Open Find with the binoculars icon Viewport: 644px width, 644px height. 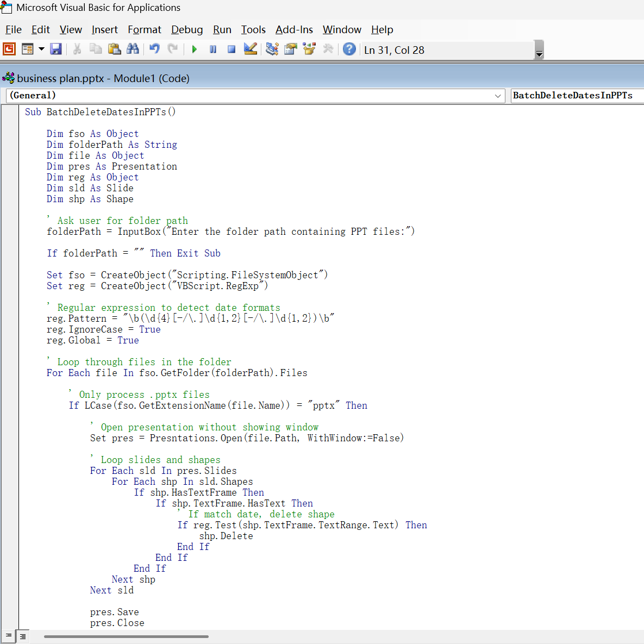tap(133, 49)
